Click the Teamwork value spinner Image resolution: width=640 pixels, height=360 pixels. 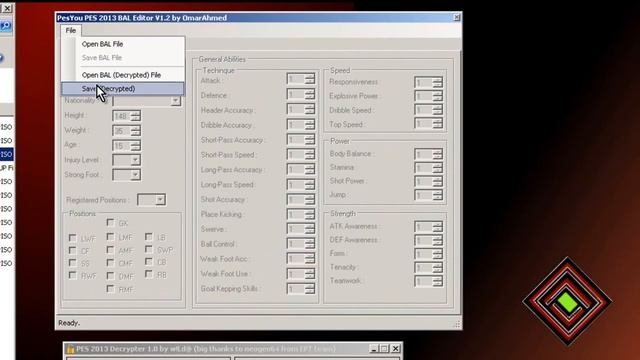pos(438,281)
